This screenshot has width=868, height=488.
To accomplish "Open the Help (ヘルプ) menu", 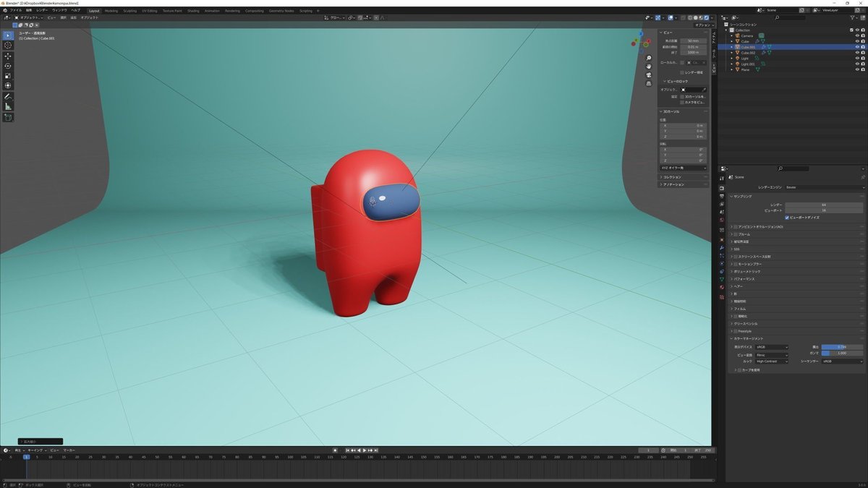I will 76,10.
